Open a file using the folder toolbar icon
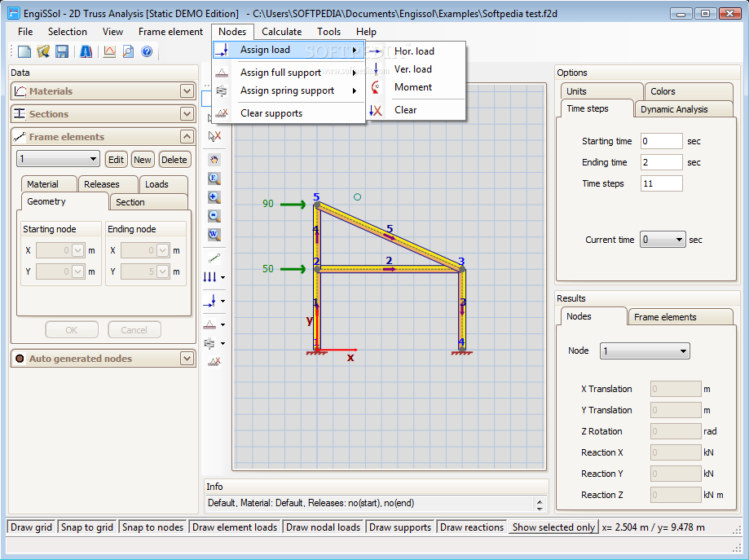This screenshot has width=749, height=560. point(43,51)
